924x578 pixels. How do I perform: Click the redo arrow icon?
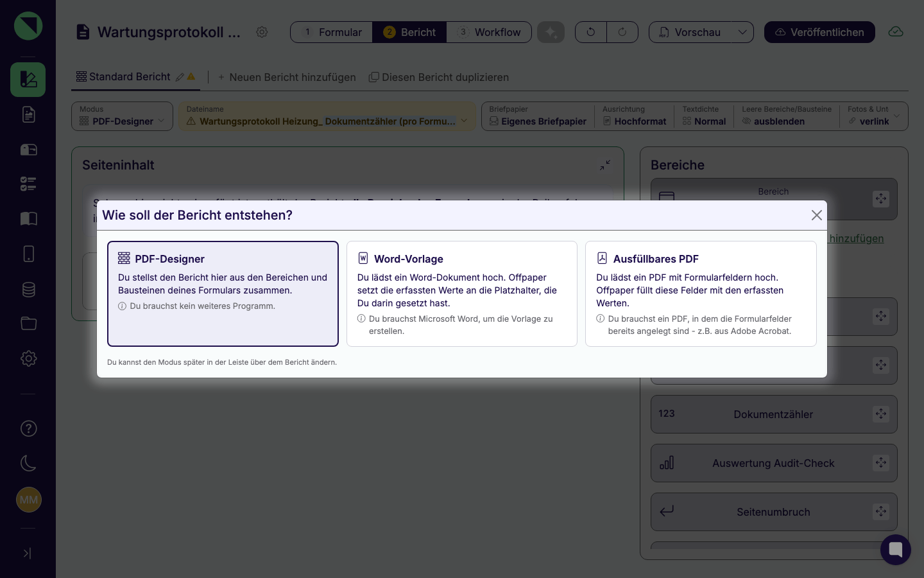click(622, 32)
